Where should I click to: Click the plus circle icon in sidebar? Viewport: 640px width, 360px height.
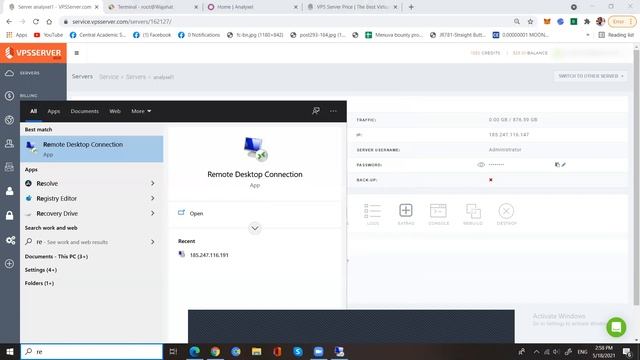pyautogui.click(x=9, y=264)
